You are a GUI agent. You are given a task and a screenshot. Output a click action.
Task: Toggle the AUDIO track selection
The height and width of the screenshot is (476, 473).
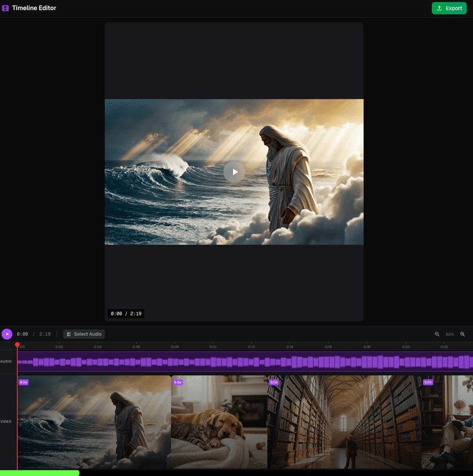click(x=6, y=361)
